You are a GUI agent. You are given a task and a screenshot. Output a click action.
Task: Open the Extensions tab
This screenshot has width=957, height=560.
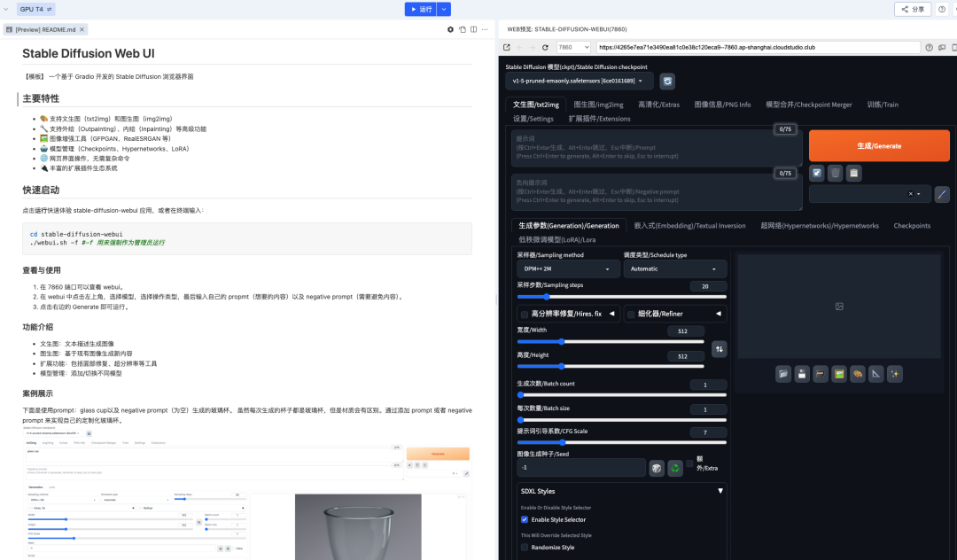(x=600, y=118)
